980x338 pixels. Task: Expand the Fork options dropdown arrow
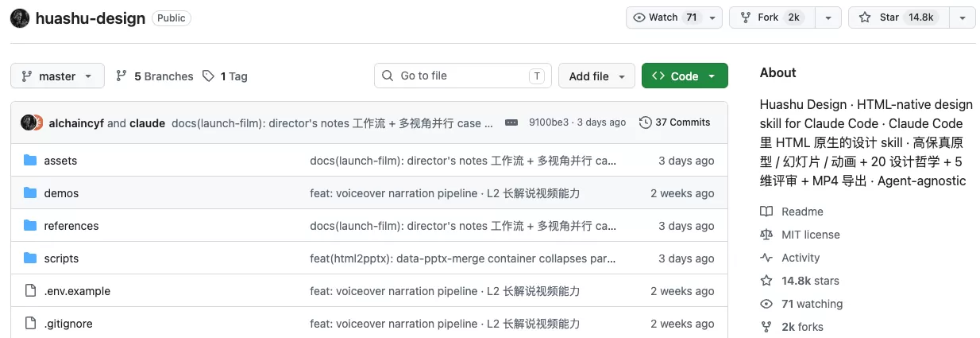coord(828,17)
